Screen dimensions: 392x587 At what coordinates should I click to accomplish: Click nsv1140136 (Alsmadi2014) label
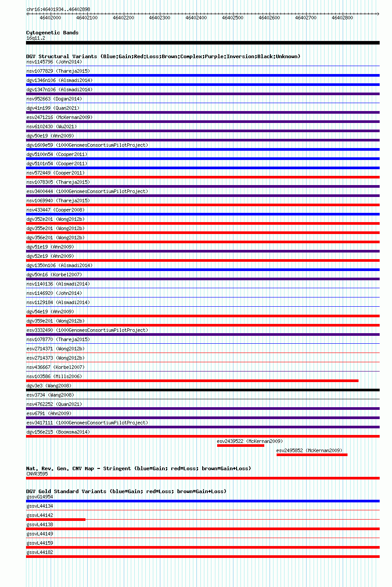58,284
